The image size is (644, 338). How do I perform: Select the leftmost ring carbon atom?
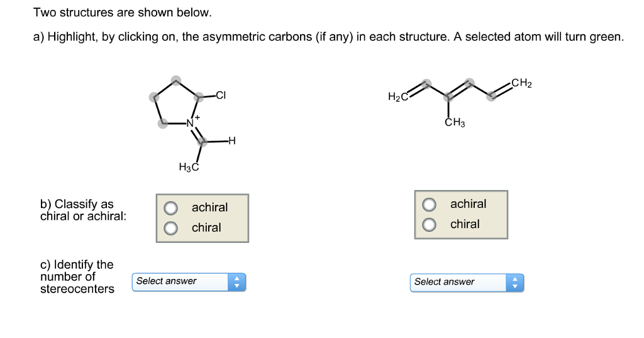click(x=153, y=97)
